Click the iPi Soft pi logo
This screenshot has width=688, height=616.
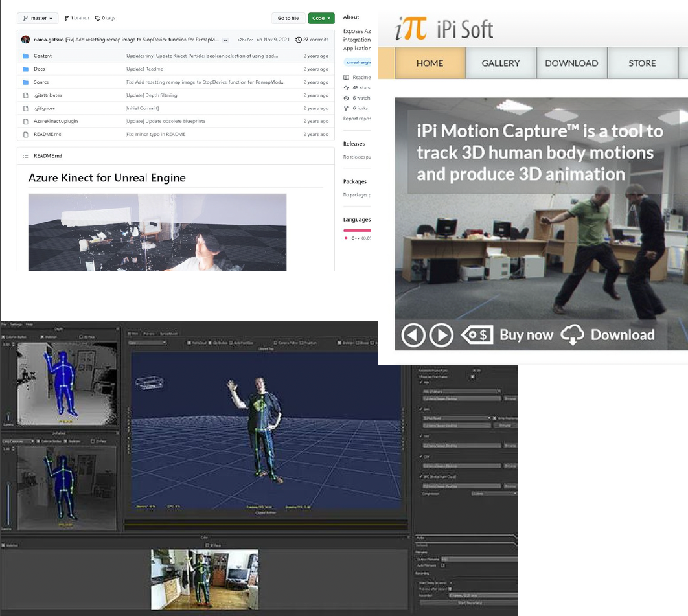pos(411,29)
